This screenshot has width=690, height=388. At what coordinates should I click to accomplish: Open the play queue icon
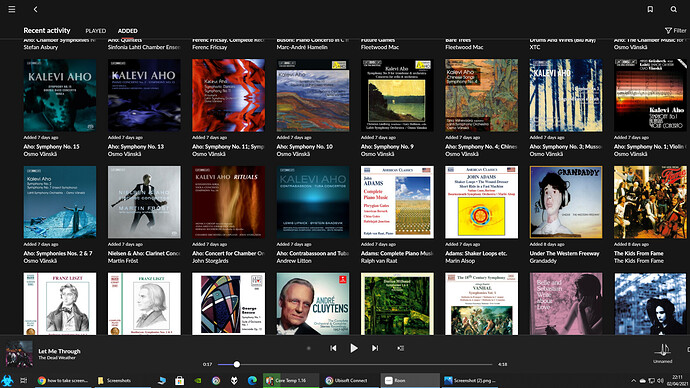click(400, 348)
